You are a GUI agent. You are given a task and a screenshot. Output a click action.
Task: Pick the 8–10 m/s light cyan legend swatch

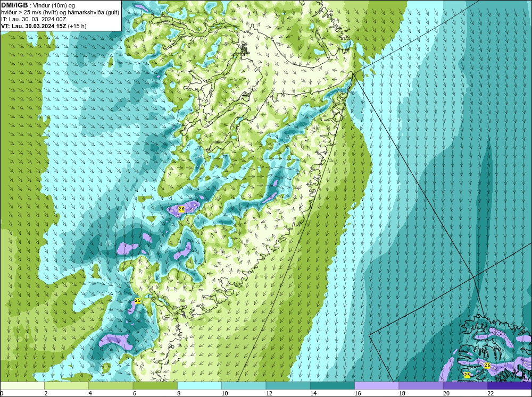click(x=199, y=385)
